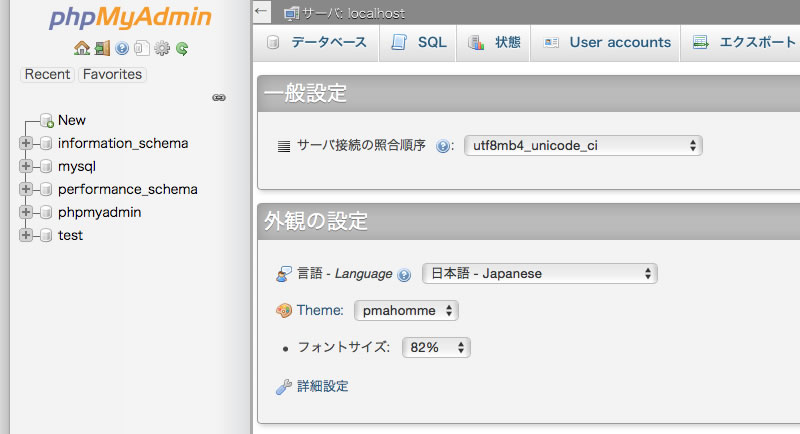Select the test database name
This screenshot has width=800, height=434.
tap(70, 235)
